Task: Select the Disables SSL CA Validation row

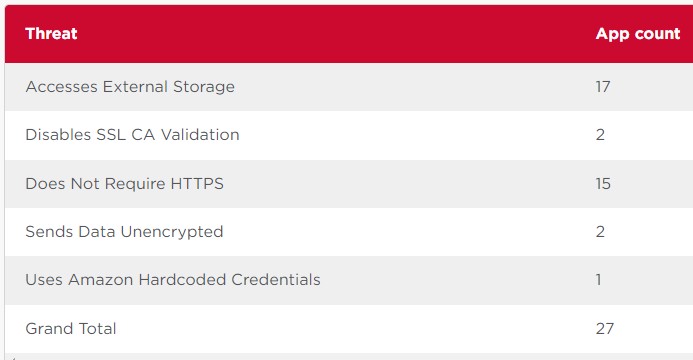Action: click(x=349, y=135)
